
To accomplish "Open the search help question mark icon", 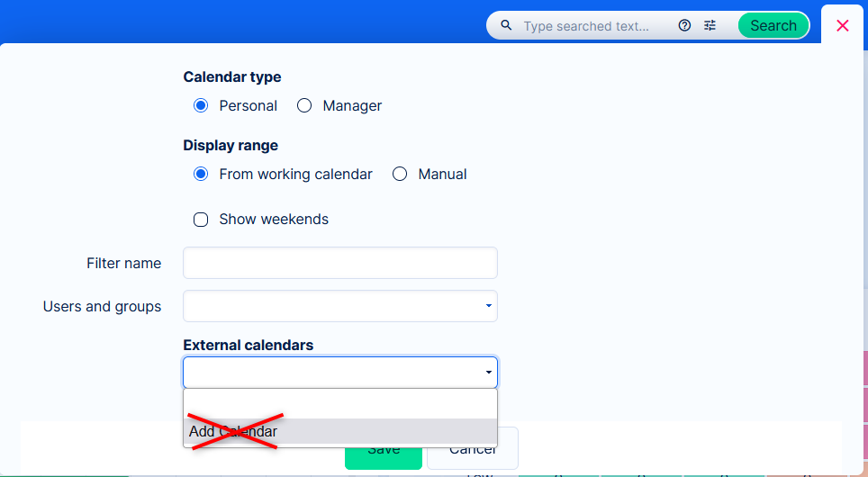I will (x=684, y=26).
